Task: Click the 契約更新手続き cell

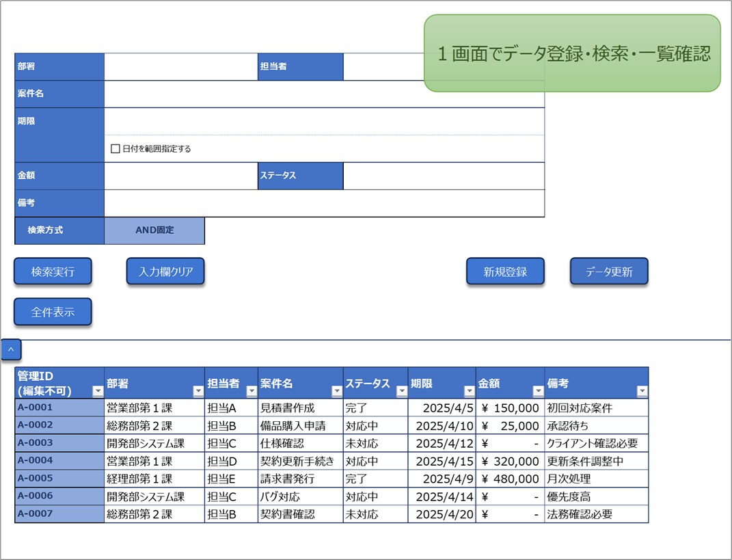Action: tap(301, 461)
